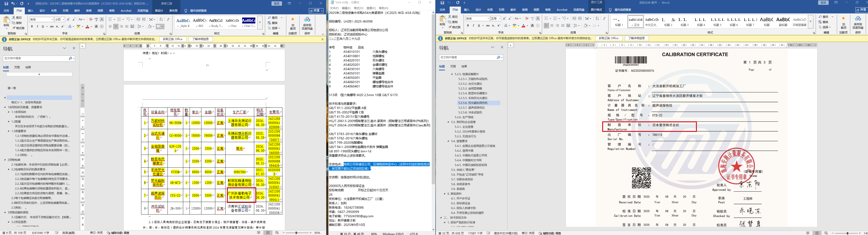868x235 pixels.
Task: Toggle right-align in left Word ribbon
Action: pos(121,26)
